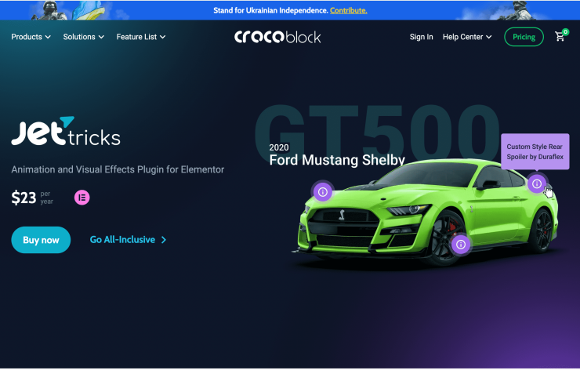Image resolution: width=580 pixels, height=392 pixels.
Task: Click the info hotspot near rear spoiler
Action: [x=537, y=183]
